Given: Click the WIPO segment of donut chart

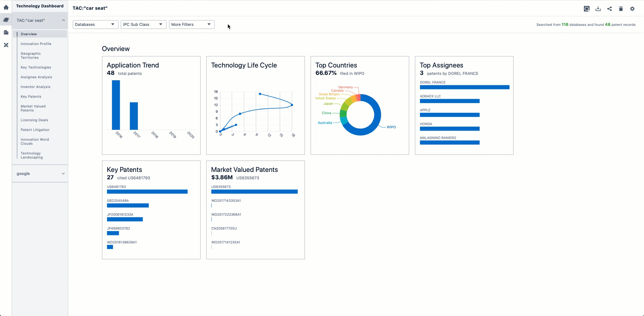Looking at the screenshot, I should (375, 124).
